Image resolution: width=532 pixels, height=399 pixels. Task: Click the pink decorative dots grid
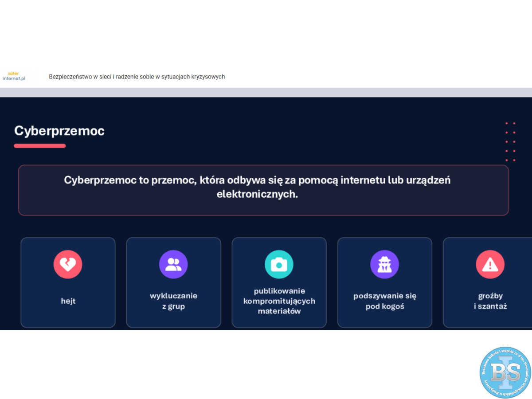click(x=510, y=142)
